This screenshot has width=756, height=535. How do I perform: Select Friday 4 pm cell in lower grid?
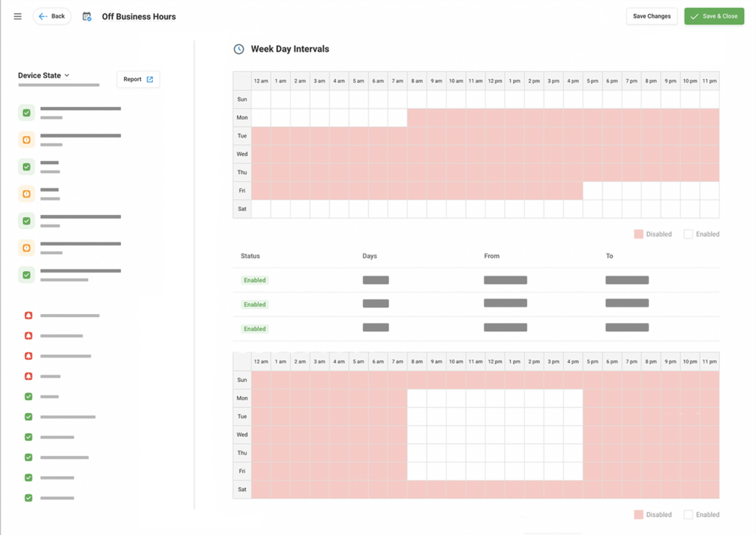pyautogui.click(x=573, y=471)
